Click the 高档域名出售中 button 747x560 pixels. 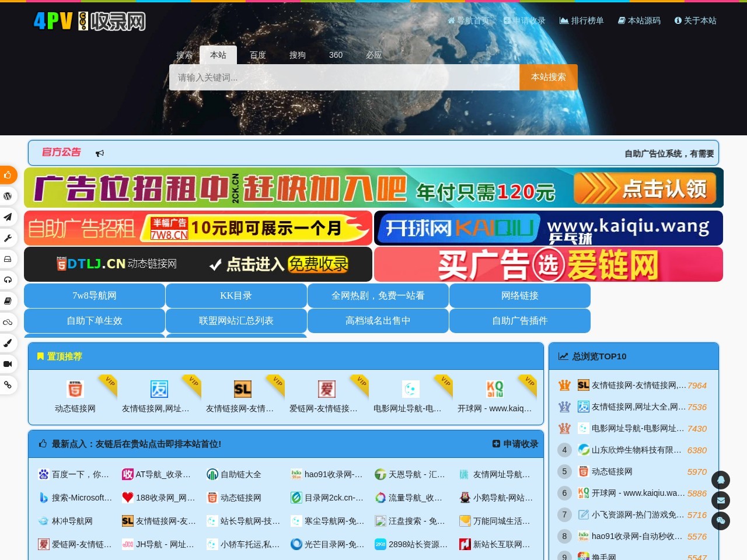pyautogui.click(x=378, y=321)
